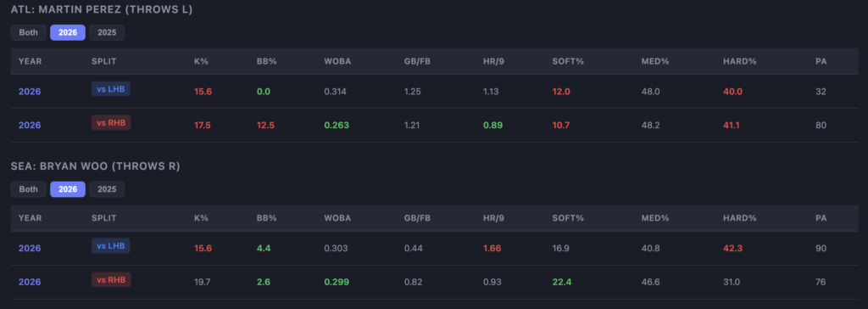Screen dimensions: 868x309
Task: Select Woo vs LHB BB% value 4.4
Action: tap(264, 248)
